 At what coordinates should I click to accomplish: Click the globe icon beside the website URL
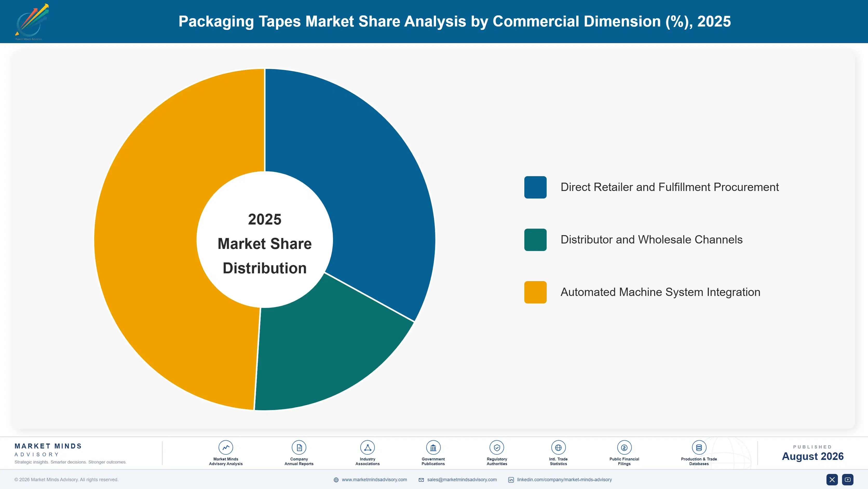(336, 480)
